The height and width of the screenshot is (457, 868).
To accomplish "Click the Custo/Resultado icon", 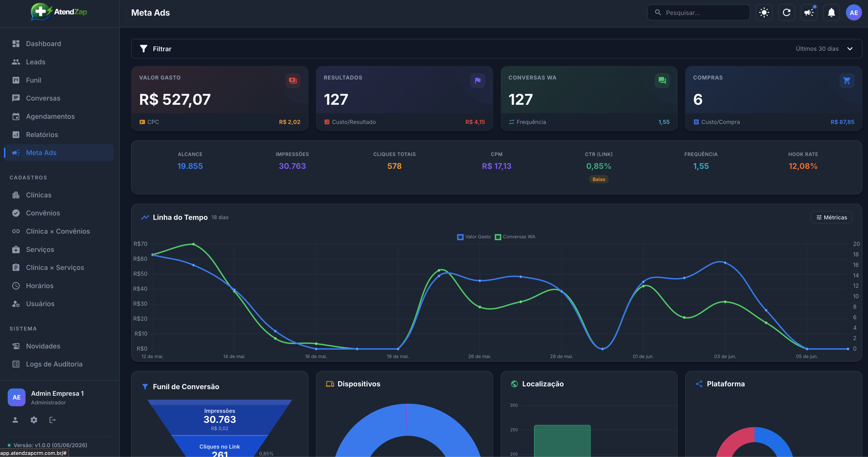I will pos(327,122).
